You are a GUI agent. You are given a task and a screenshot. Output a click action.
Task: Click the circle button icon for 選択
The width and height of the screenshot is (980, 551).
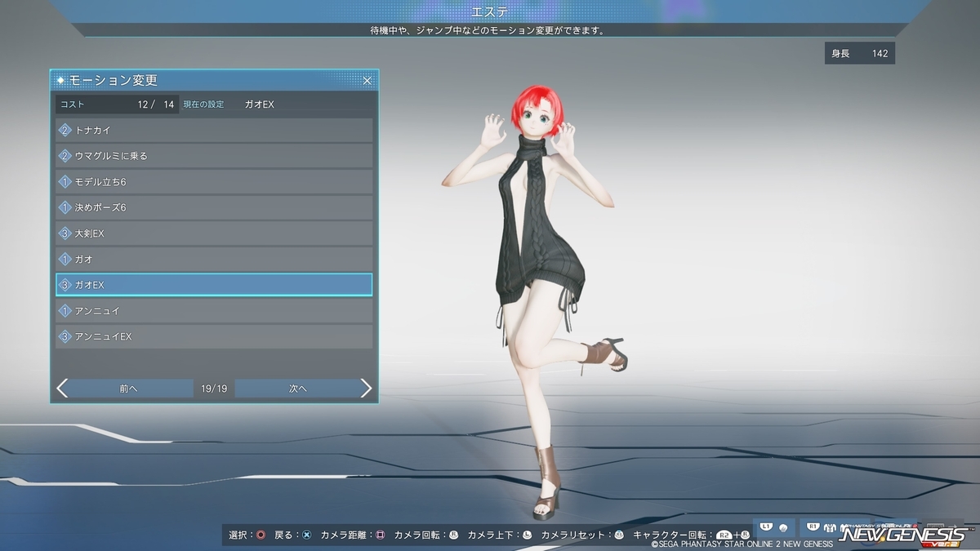[x=261, y=535]
